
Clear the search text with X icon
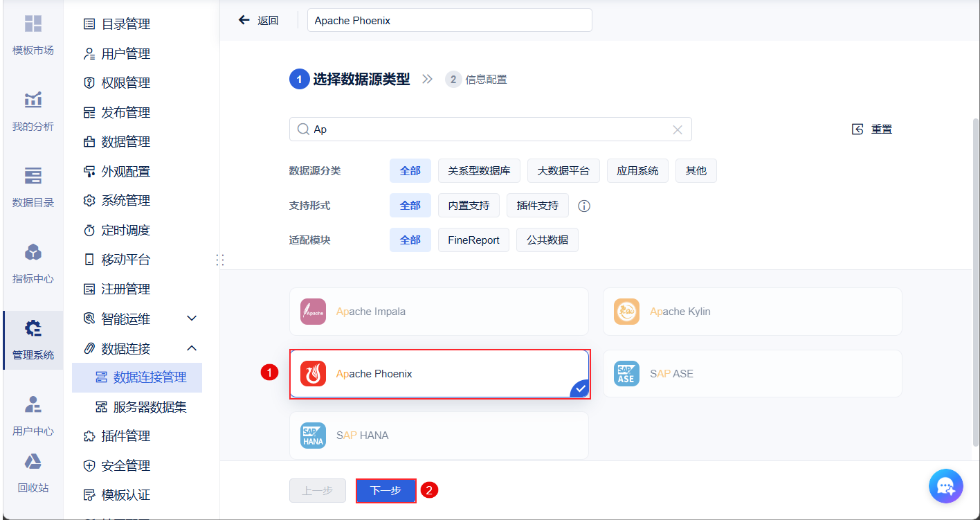678,129
